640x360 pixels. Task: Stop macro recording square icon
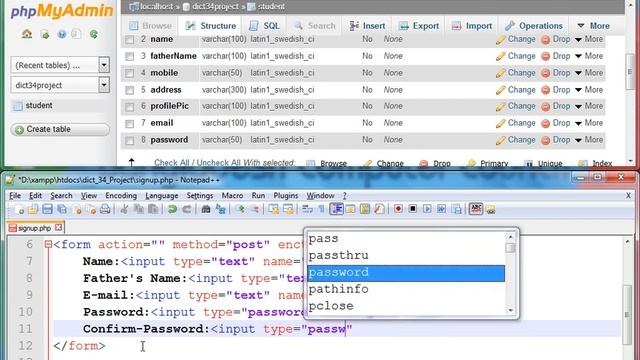[413, 209]
